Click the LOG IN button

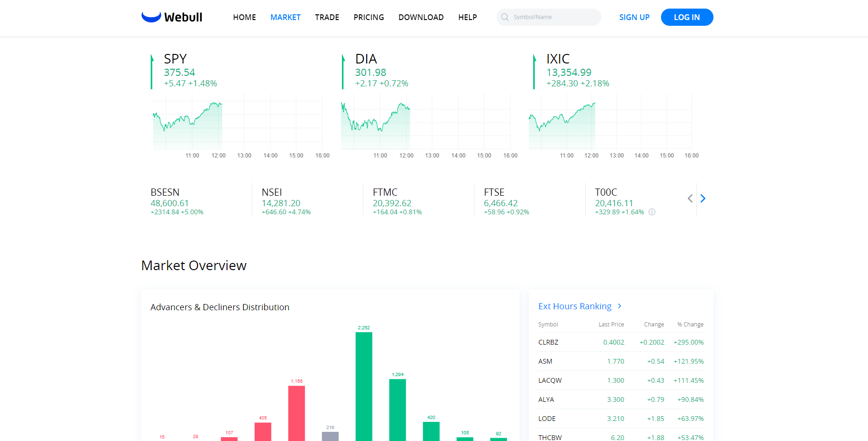coord(687,17)
